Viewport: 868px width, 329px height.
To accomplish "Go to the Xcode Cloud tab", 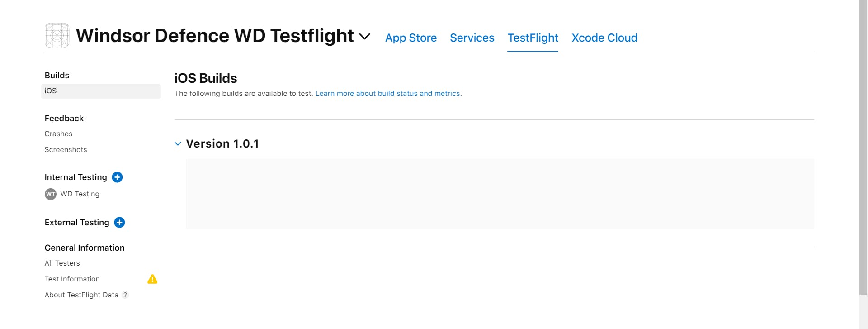I will coord(604,38).
